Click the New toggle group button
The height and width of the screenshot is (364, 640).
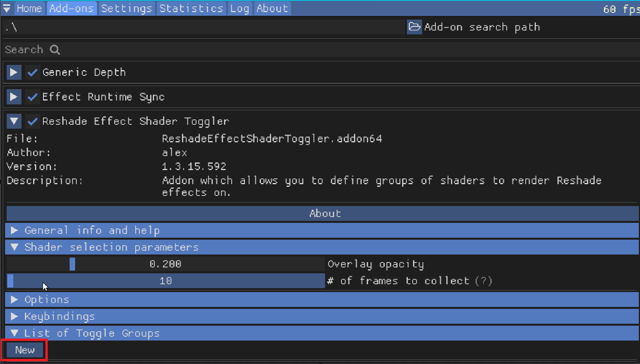(25, 350)
